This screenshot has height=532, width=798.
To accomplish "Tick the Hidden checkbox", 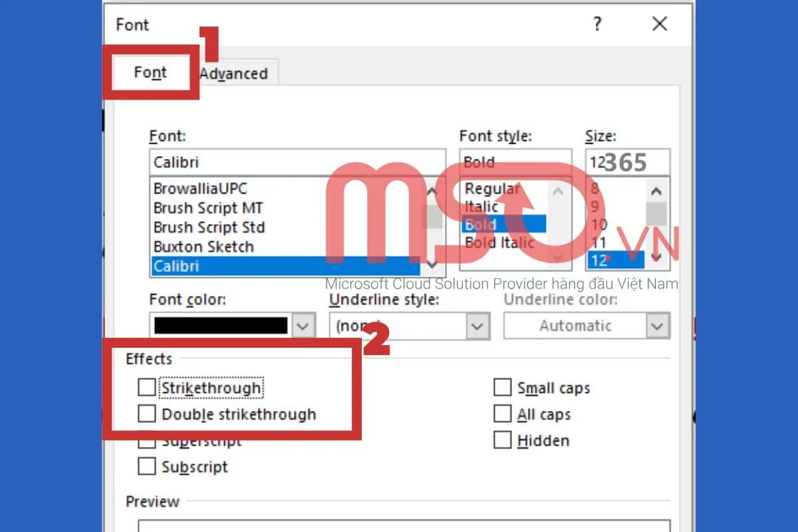I will click(x=503, y=440).
